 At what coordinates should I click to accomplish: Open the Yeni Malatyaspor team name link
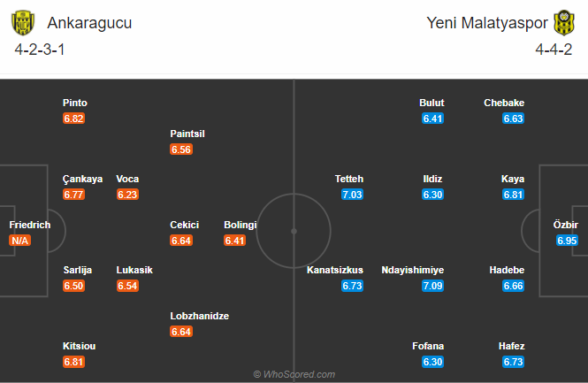coord(487,23)
